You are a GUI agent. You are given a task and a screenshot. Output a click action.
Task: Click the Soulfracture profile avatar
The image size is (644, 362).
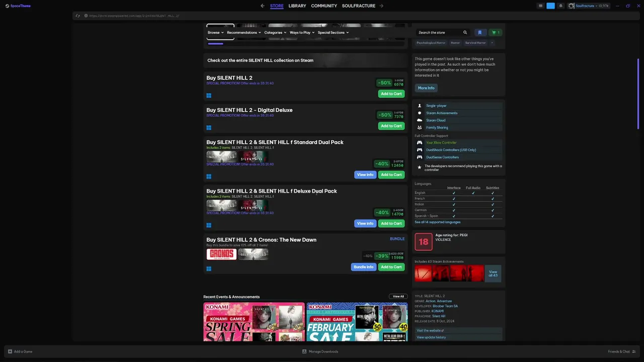(x=572, y=6)
